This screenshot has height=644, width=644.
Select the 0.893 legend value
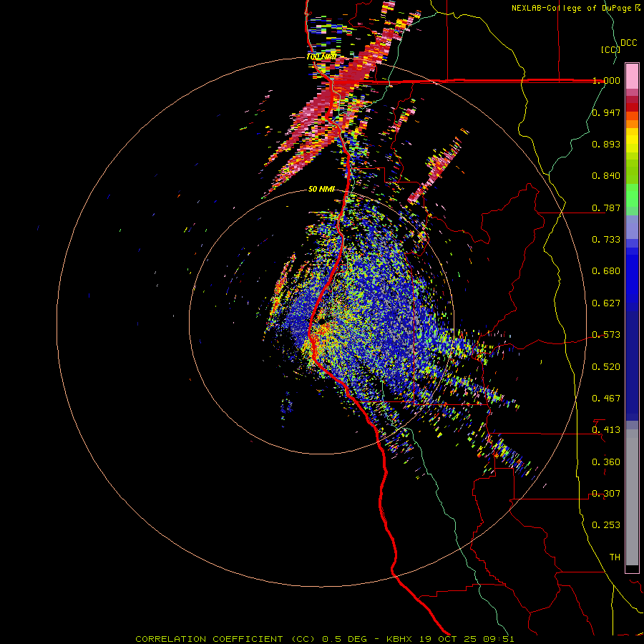coord(606,144)
